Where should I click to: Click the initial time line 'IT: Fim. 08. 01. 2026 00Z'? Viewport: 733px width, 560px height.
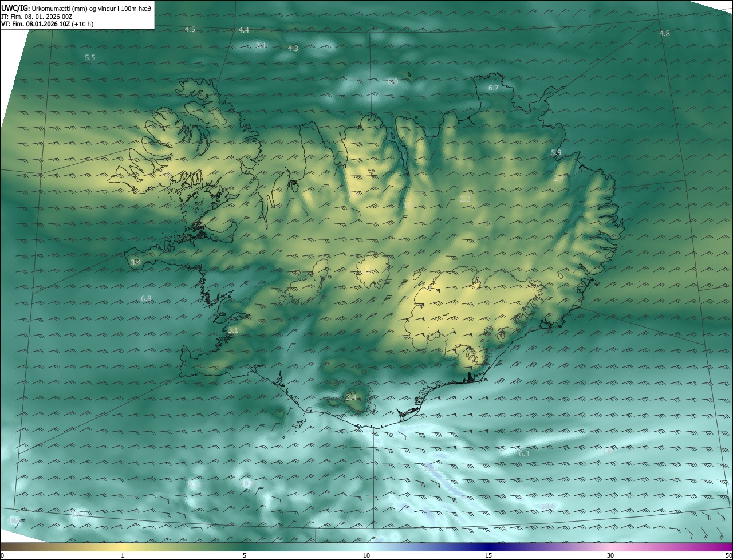(37, 17)
